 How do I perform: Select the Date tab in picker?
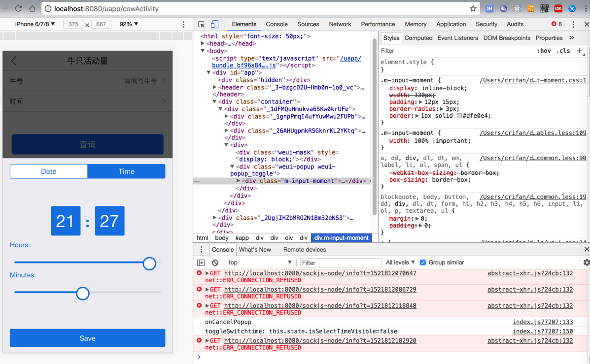coord(48,171)
